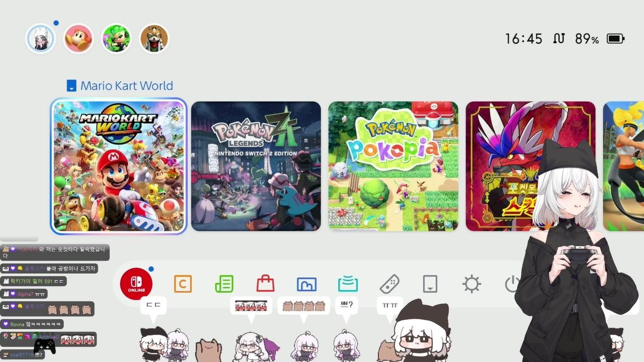
Task: Launch the Mario Kart World game tile
Action: tap(119, 166)
